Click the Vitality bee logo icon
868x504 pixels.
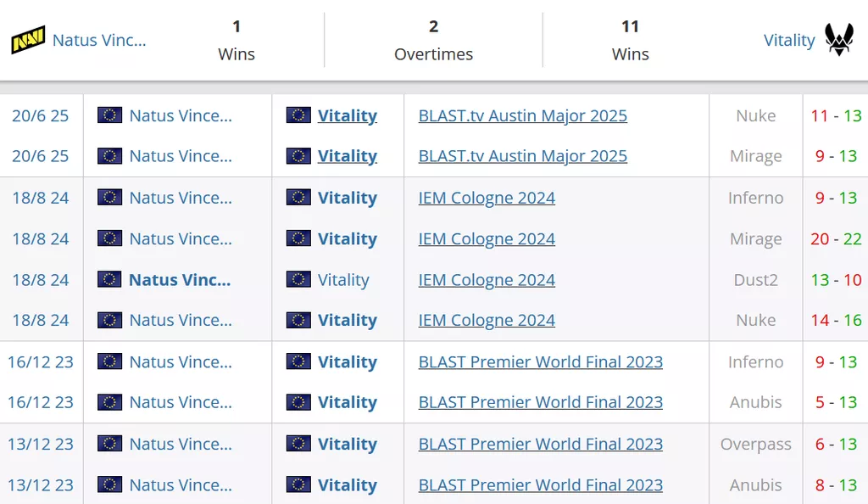(x=839, y=40)
